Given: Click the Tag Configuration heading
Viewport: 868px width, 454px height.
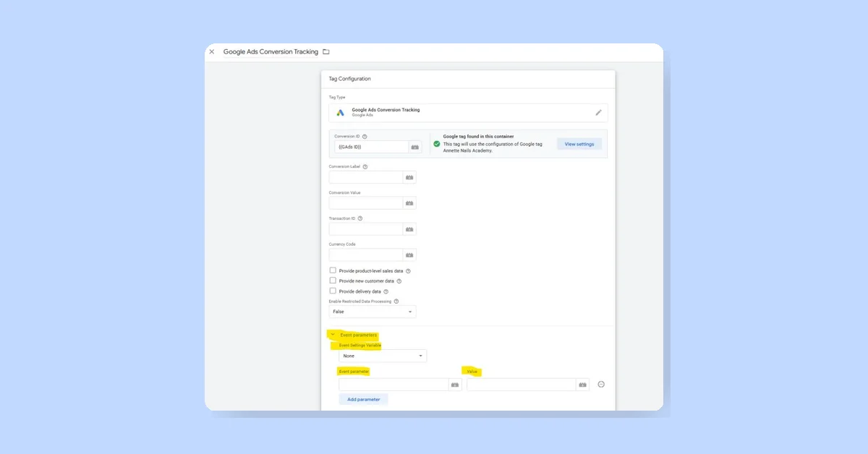Looking at the screenshot, I should coord(350,79).
